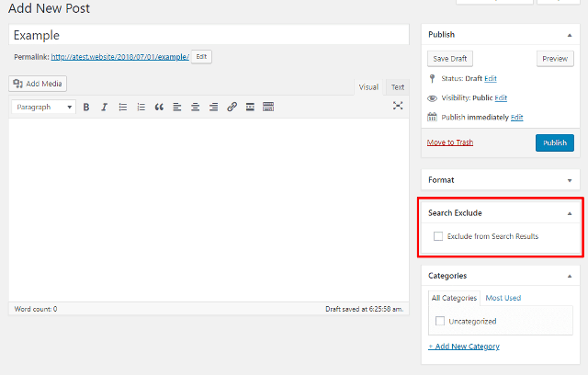
Task: Move the post to Trash
Action: 450,142
